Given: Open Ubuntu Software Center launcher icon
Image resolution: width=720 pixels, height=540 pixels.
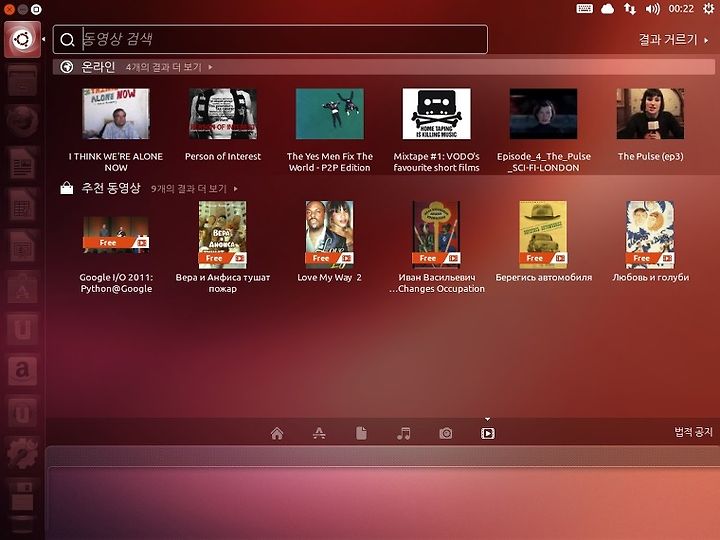Looking at the screenshot, I should point(22,287).
